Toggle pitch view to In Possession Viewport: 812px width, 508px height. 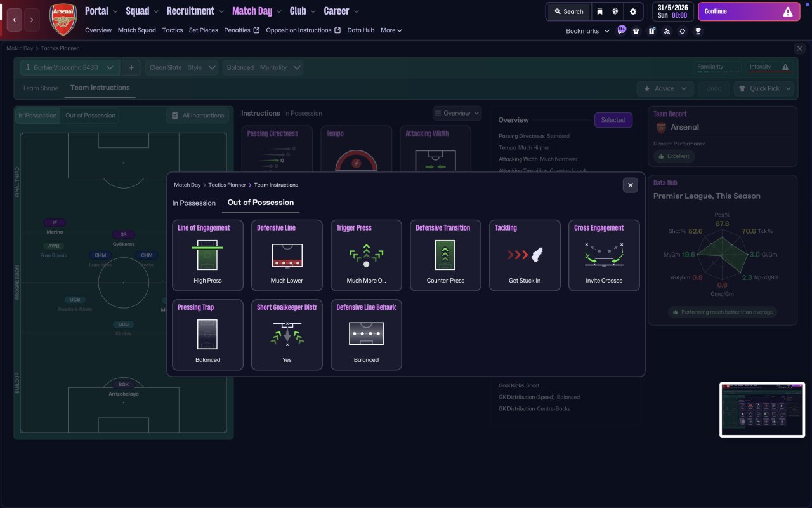pos(37,116)
